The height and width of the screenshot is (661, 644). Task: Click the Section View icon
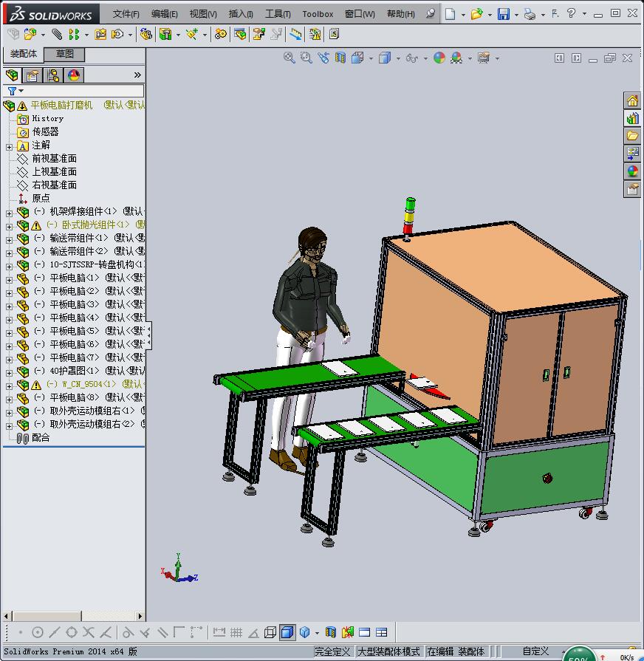[x=340, y=58]
